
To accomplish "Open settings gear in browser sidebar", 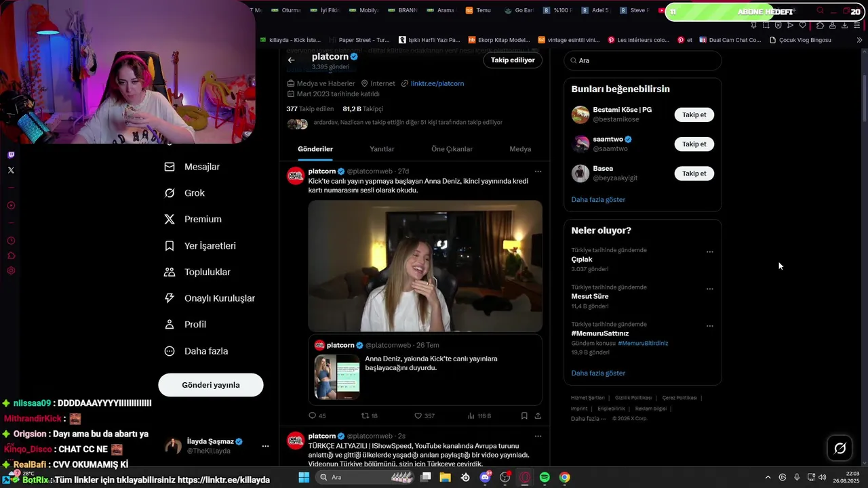I will pos(11,270).
